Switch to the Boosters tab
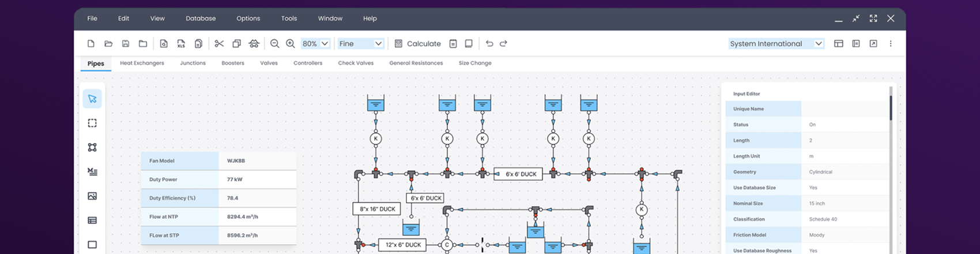 233,63
